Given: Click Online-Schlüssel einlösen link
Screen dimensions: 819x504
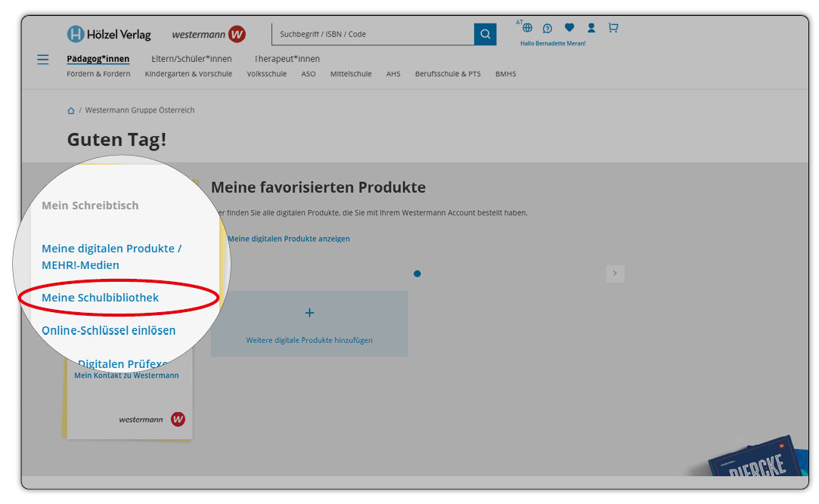Looking at the screenshot, I should click(108, 330).
